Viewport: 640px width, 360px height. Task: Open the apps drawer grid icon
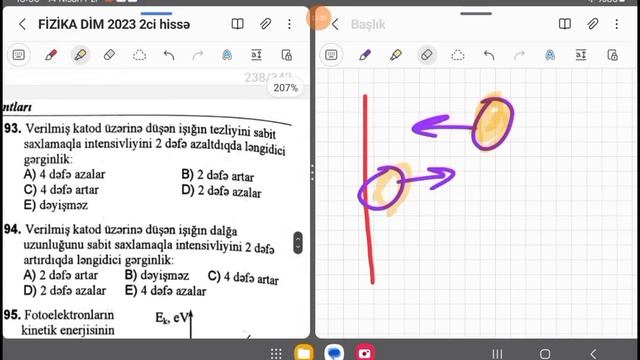point(276,353)
